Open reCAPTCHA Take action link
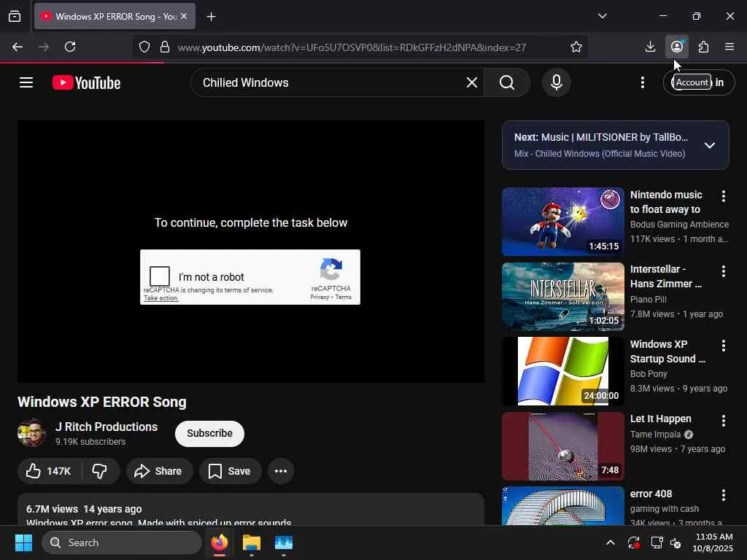The width and height of the screenshot is (747, 560). pos(161,298)
